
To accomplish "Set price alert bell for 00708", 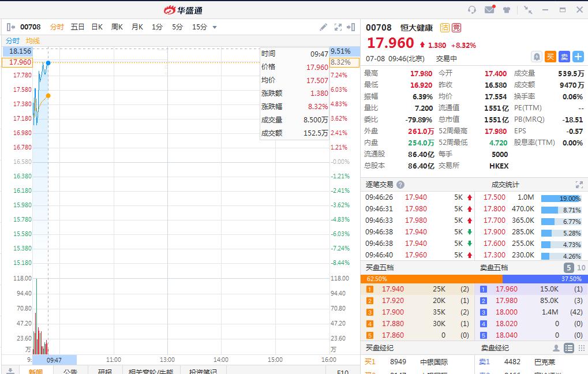I will pyautogui.click(x=537, y=57).
